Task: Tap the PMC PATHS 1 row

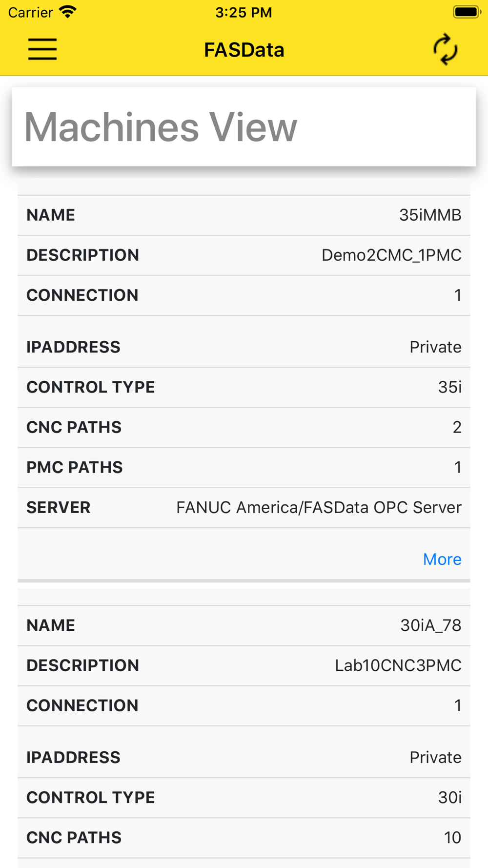Action: click(x=244, y=467)
